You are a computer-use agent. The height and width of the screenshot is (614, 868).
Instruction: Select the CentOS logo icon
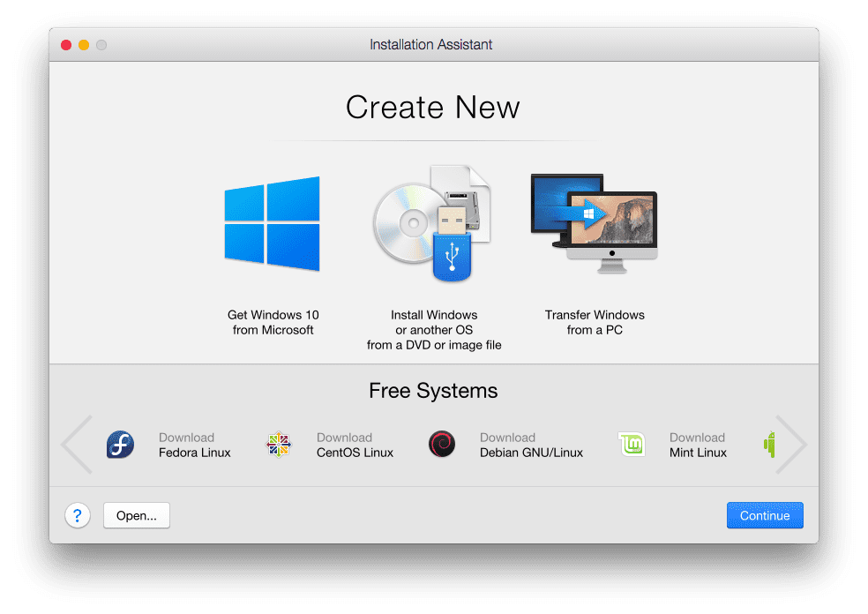(x=279, y=445)
